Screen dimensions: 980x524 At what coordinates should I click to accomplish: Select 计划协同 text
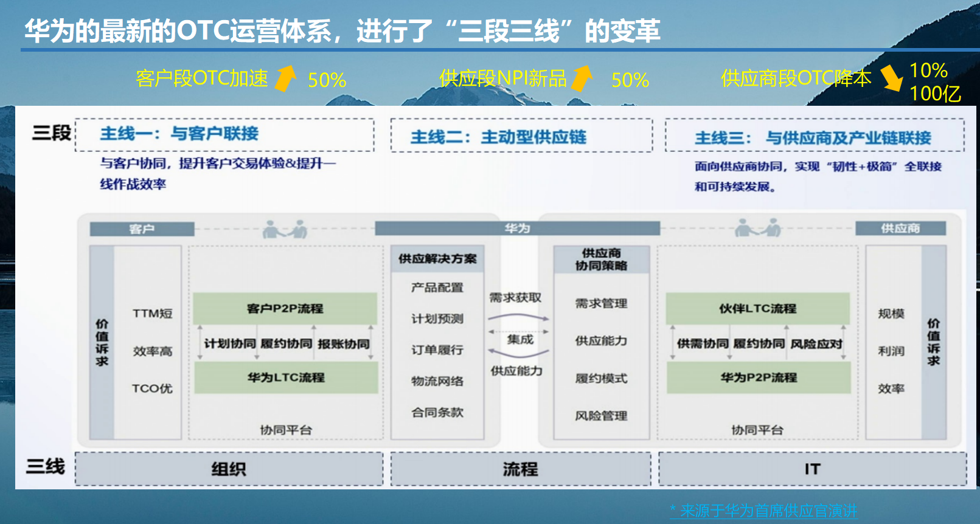[229, 344]
